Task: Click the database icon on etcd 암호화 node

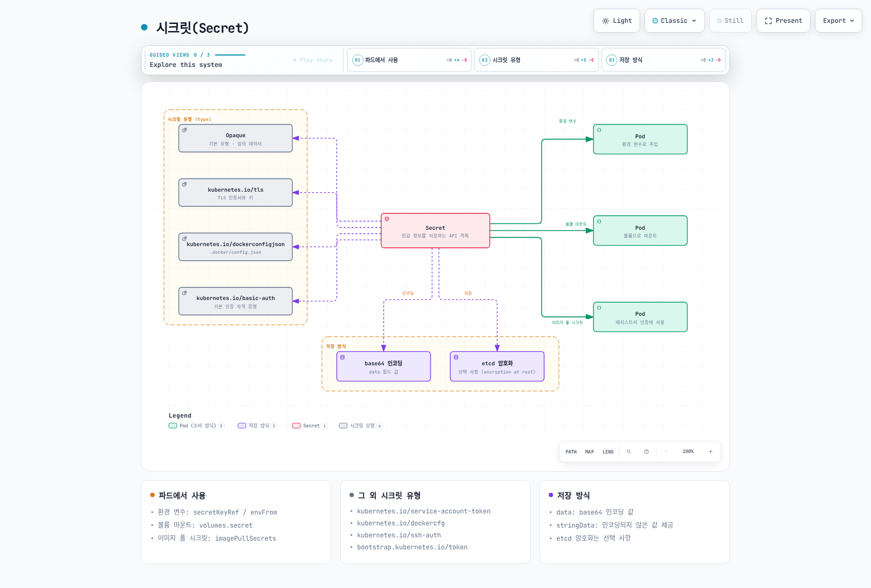Action: [x=456, y=357]
